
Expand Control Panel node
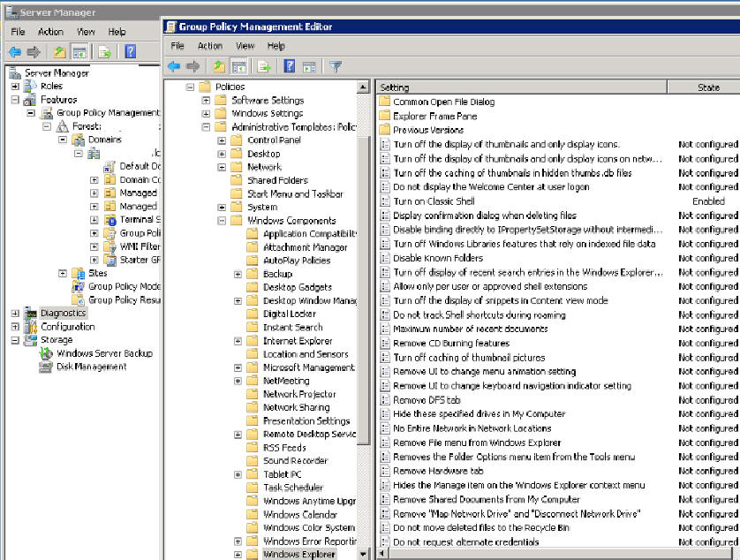pyautogui.click(x=222, y=140)
